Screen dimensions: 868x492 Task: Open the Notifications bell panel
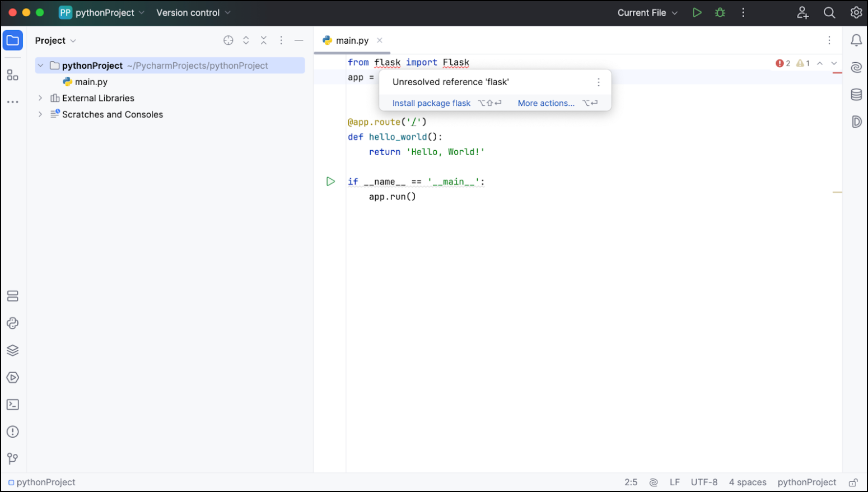[x=856, y=40]
